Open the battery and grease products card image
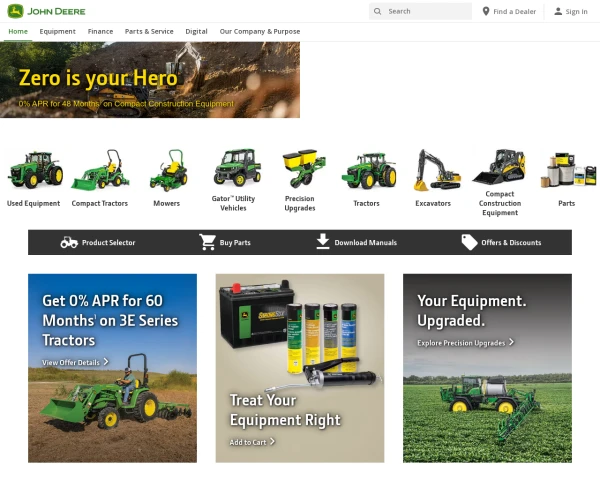Viewport: 600px width, 480px height. click(x=300, y=368)
